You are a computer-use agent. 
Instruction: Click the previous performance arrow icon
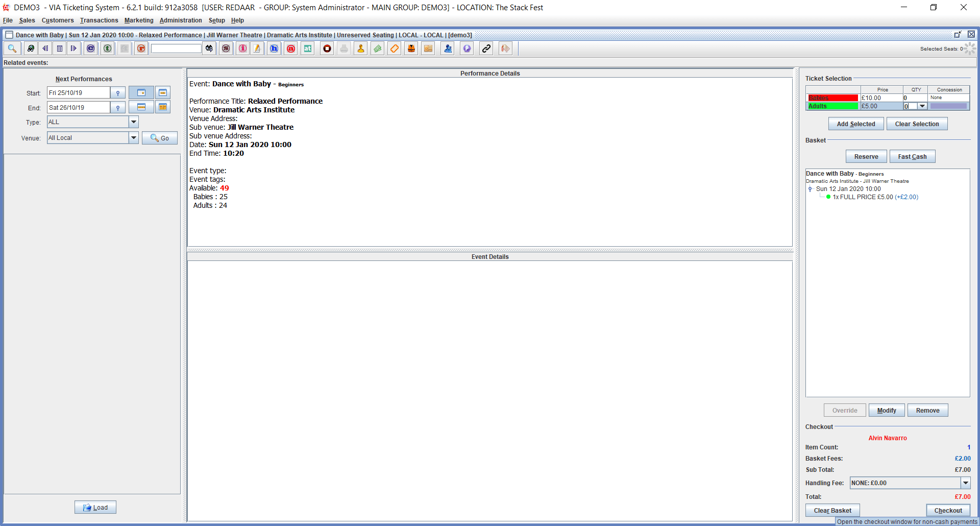45,49
